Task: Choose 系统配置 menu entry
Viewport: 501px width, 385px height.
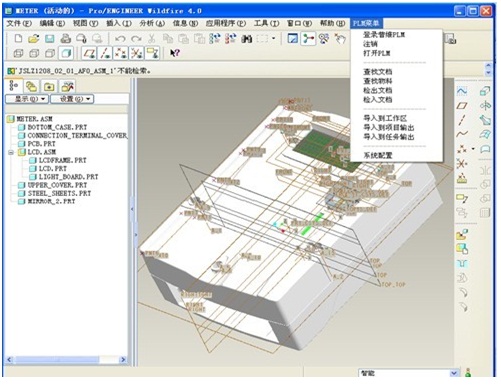Action: pyautogui.click(x=378, y=155)
